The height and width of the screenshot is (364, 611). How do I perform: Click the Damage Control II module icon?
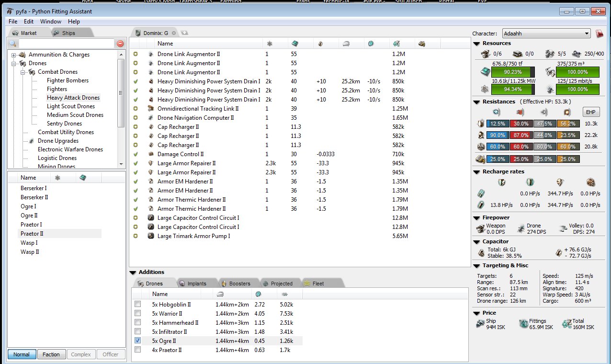point(151,154)
